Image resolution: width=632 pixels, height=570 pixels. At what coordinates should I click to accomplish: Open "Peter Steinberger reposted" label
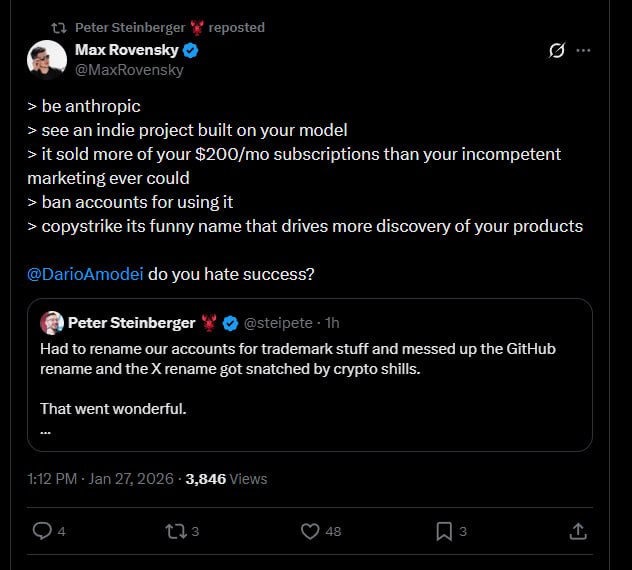click(x=170, y=28)
